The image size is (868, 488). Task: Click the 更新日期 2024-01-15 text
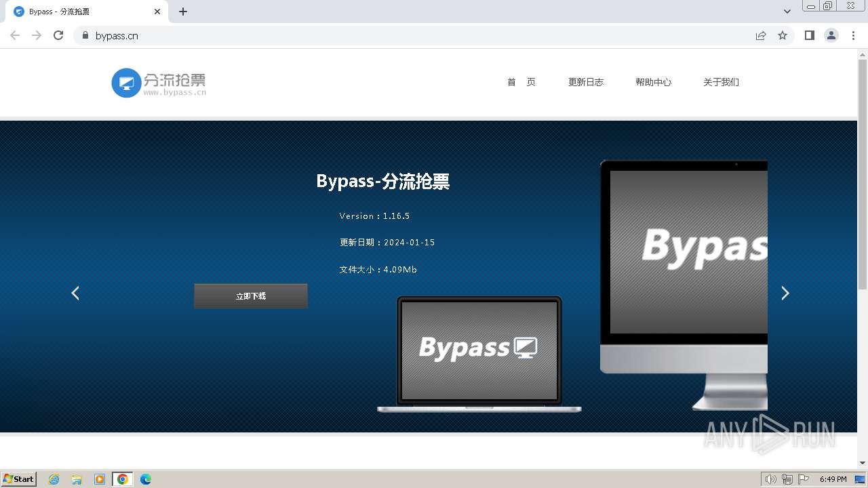click(x=387, y=243)
